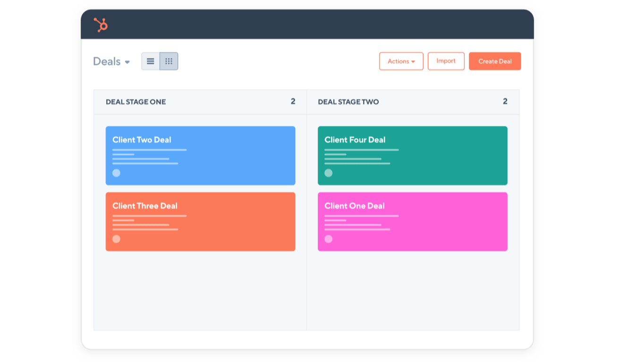Click the avatar icon on Client Four Deal
Screen dimensions: 644x362
click(x=328, y=173)
